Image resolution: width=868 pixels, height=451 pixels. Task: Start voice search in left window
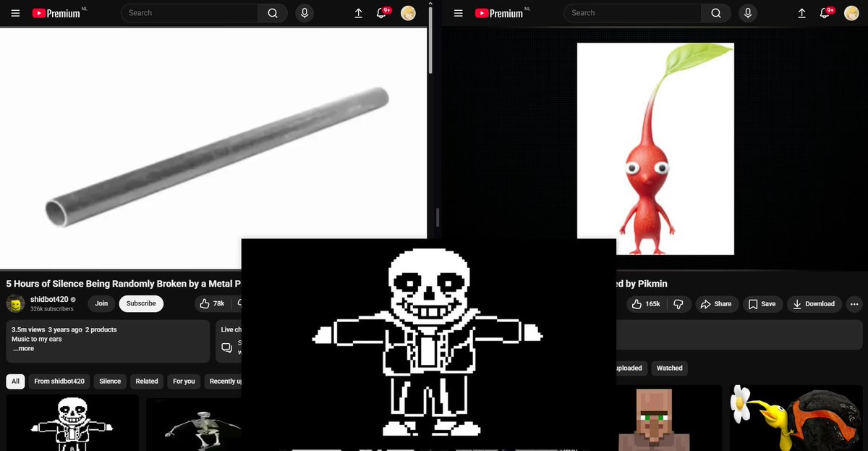[305, 13]
